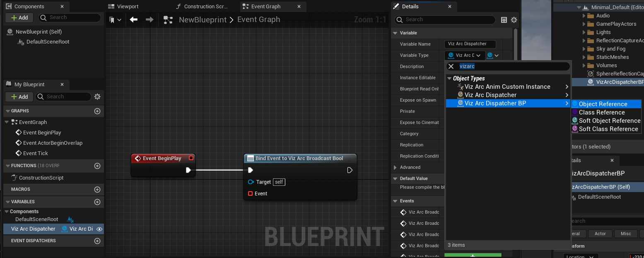Add a new graph with plus icon
Viewport: 644px width, 258px height.
97,111
